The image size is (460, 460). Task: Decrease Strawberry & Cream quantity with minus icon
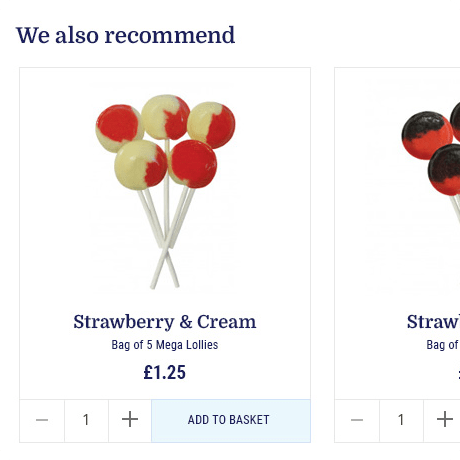pyautogui.click(x=42, y=420)
